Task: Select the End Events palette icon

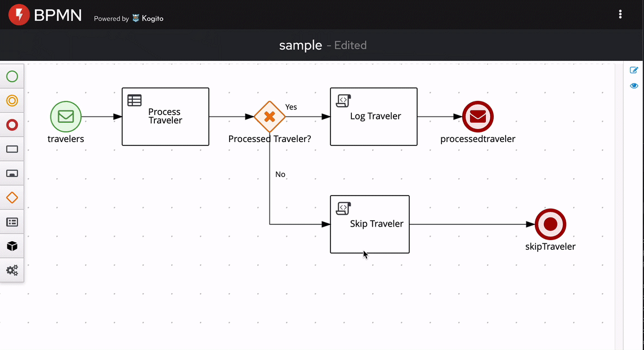Action: 12,125
